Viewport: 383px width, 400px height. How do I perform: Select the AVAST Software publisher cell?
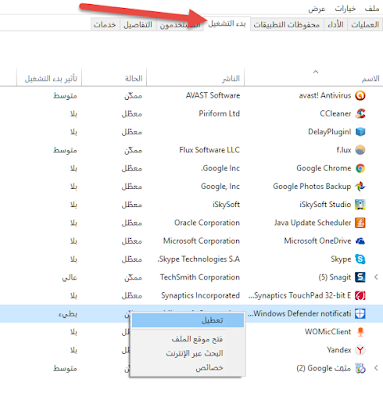click(x=213, y=96)
